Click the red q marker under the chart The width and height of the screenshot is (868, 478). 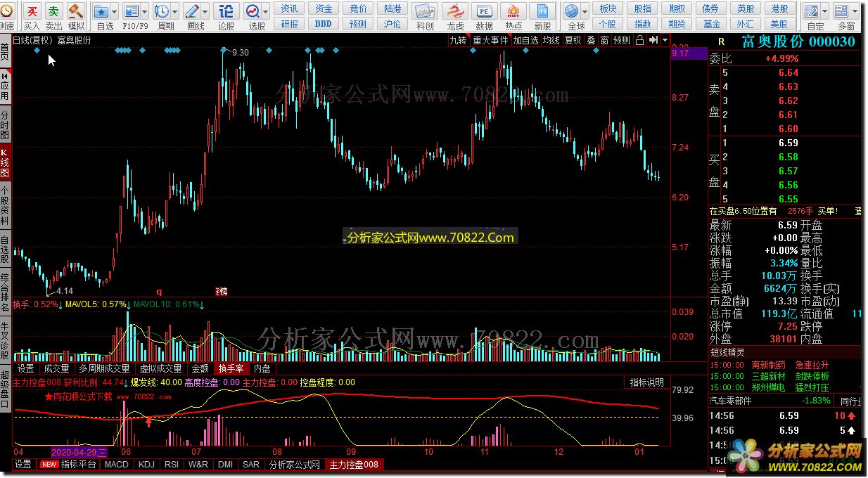159,291
